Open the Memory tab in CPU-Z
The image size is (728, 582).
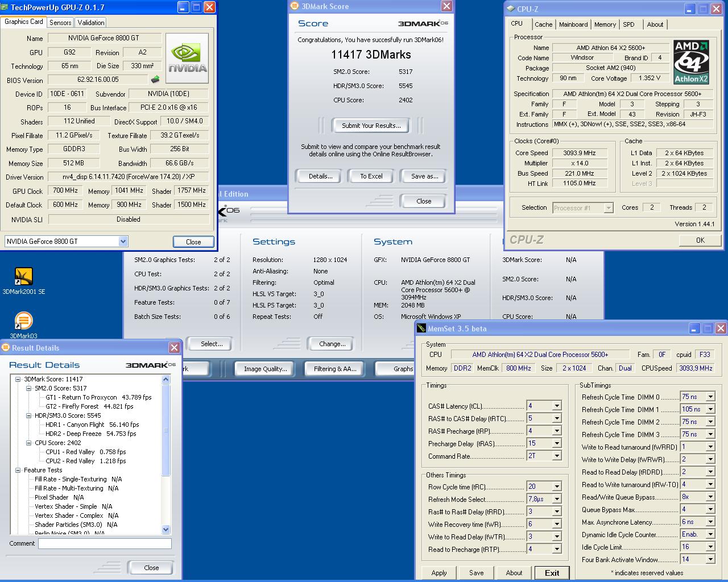[x=605, y=24]
